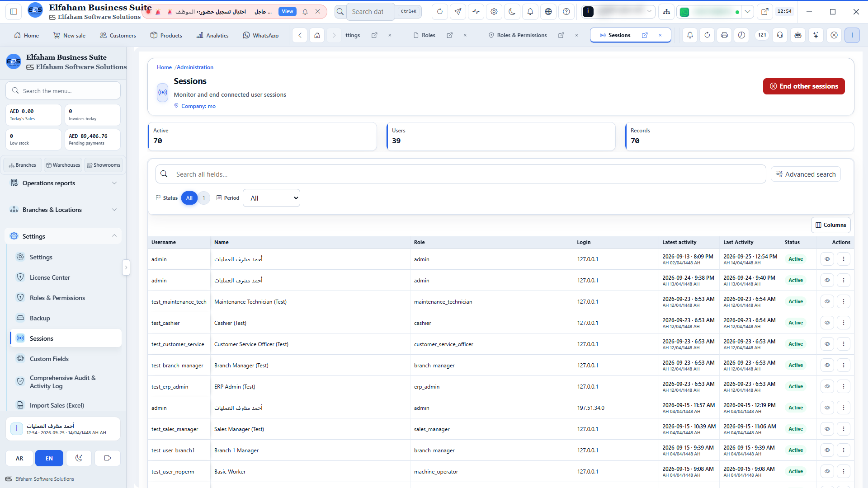Select the All status filter pill
Screen dimensions: 868x488
[189, 198]
